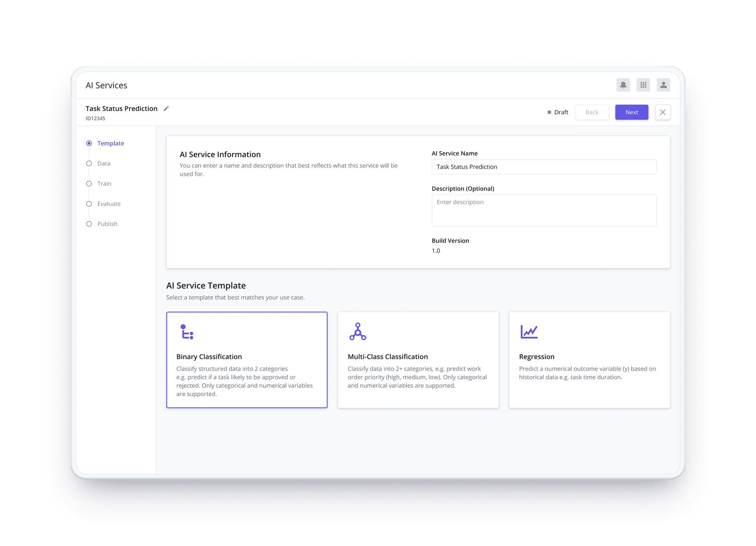Screen dimensions: 756x546
Task: Click the AI Services header title
Action: pos(106,85)
